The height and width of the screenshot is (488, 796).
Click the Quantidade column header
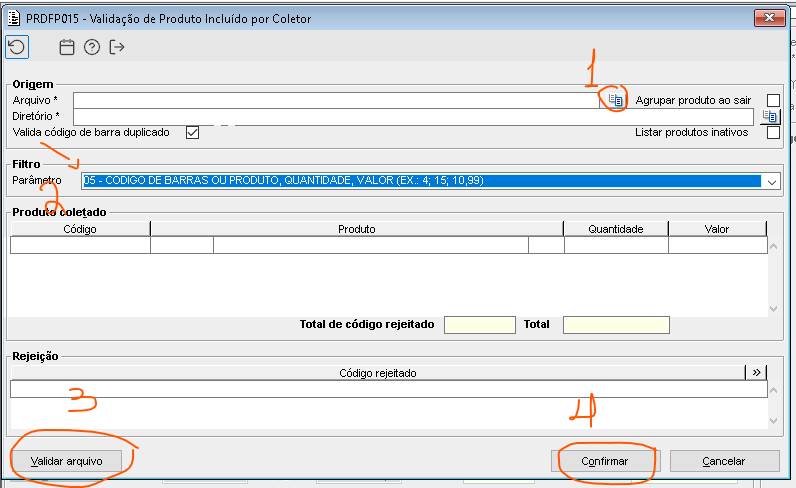pos(615,229)
